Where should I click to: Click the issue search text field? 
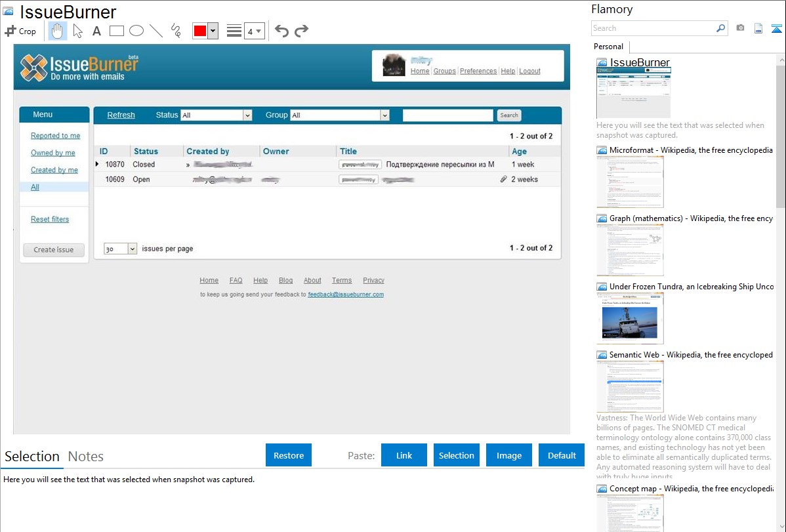click(x=448, y=115)
